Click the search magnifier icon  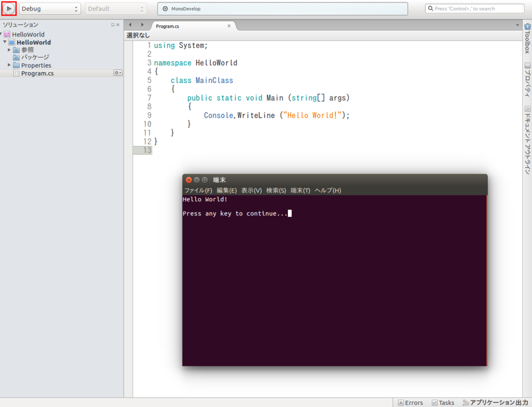point(430,8)
